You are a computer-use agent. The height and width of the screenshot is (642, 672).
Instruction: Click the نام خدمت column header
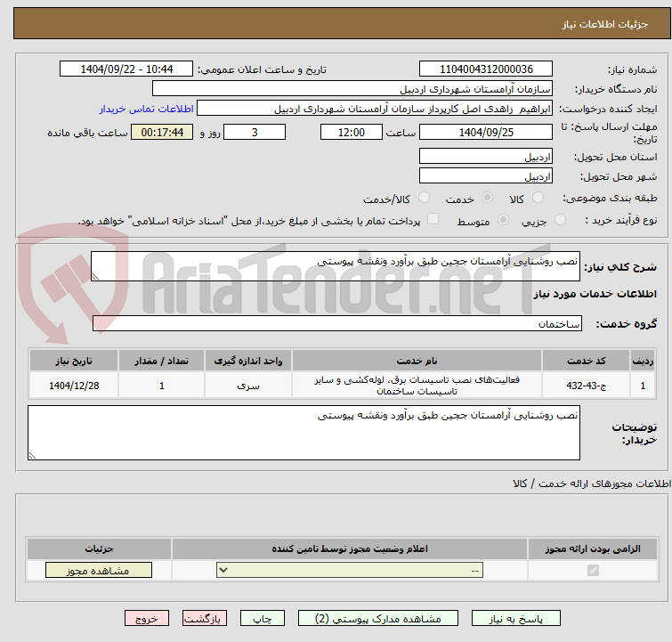tap(417, 361)
